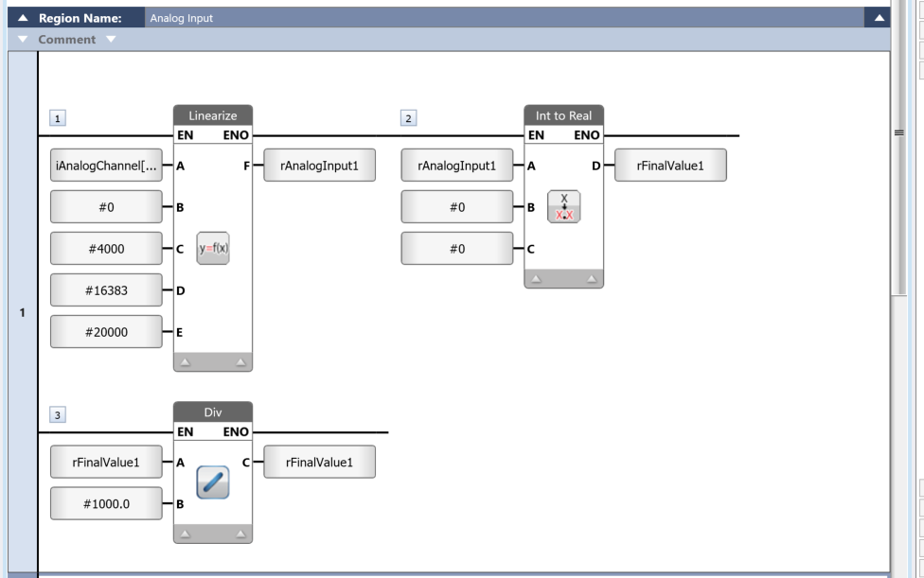924x578 pixels.
Task: Edit the Analog Input region name field
Action: (505, 18)
